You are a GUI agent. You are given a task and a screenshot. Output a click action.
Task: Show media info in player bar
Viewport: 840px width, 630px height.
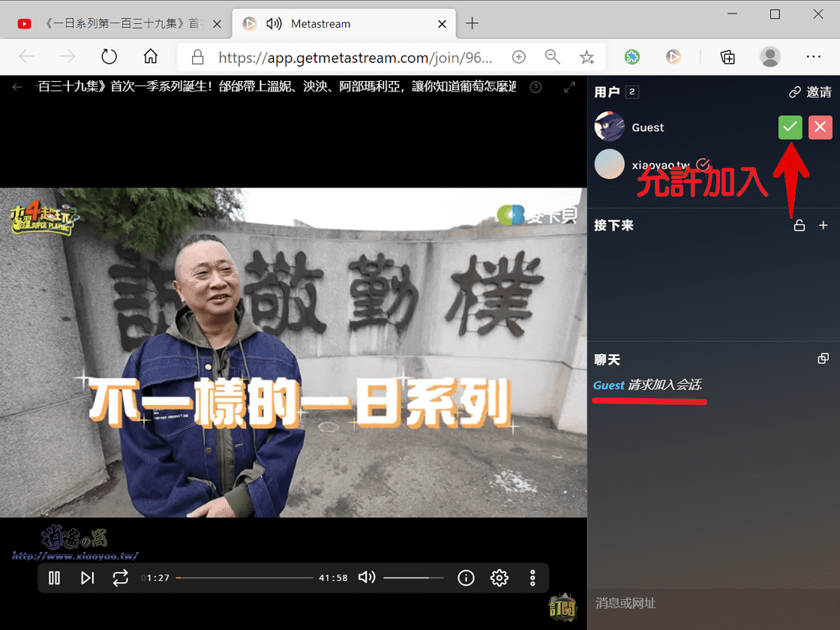tap(466, 578)
